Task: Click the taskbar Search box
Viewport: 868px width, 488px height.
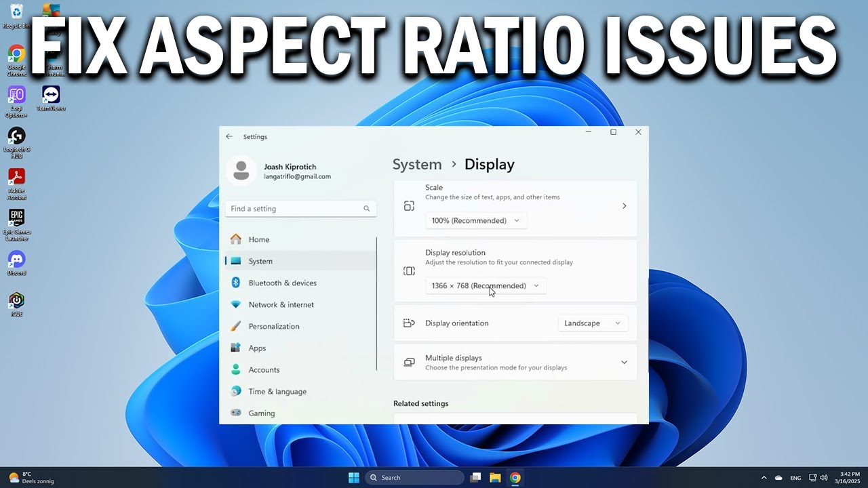Action: click(x=415, y=478)
